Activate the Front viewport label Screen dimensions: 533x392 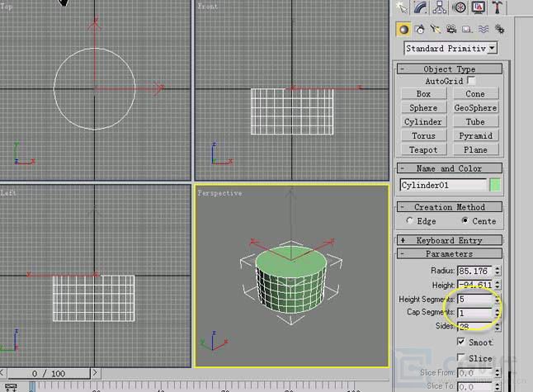click(207, 6)
